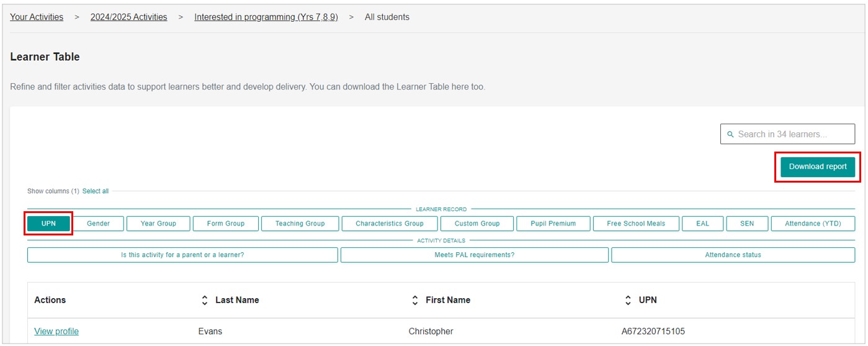Sort by Last Name column arrows
The width and height of the screenshot is (868, 346).
pos(205,300)
